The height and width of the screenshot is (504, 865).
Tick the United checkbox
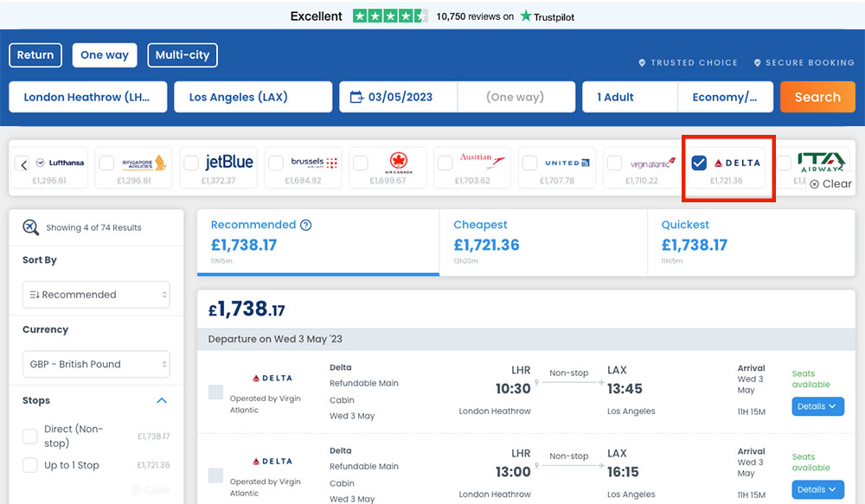point(529,163)
